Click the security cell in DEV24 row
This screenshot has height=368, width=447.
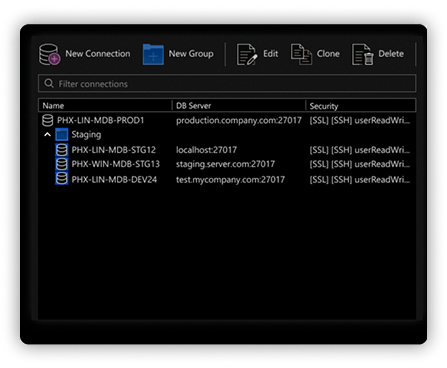click(x=360, y=179)
